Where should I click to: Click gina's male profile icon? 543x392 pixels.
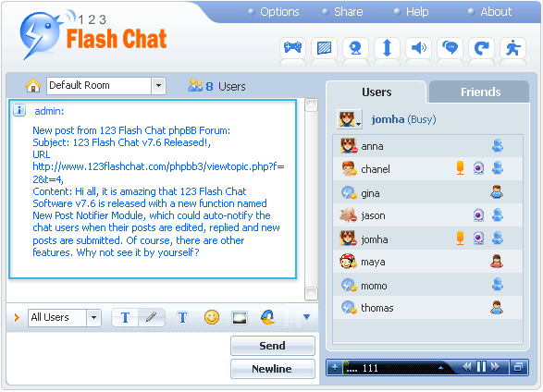click(x=497, y=191)
